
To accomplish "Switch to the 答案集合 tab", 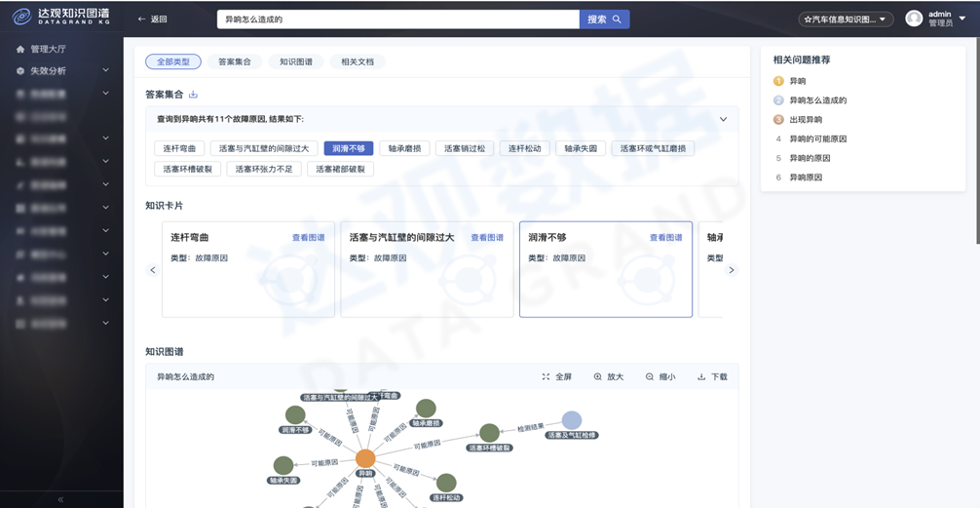I will click(235, 62).
